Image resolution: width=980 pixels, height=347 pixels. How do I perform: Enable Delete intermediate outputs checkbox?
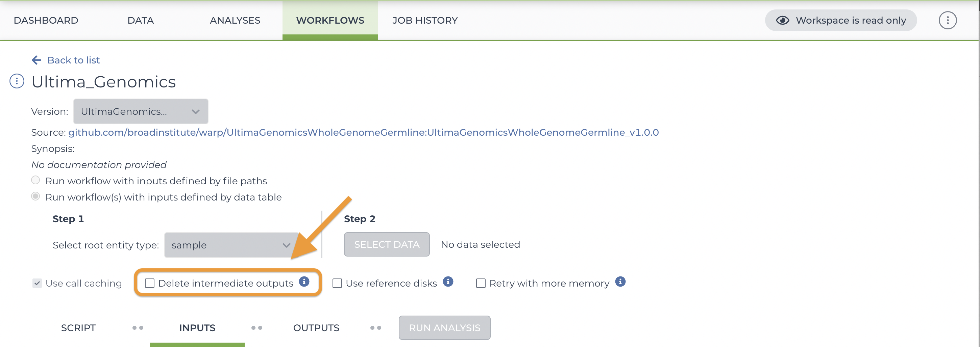(x=149, y=283)
